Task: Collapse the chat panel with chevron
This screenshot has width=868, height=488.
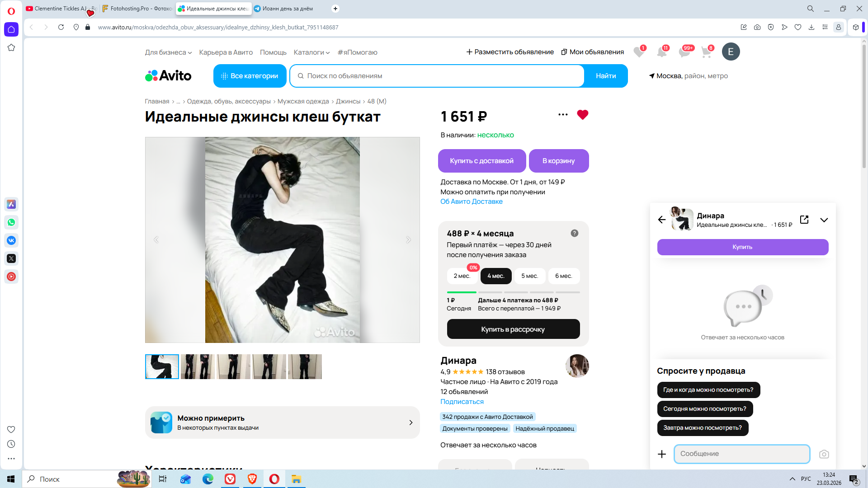Action: [824, 220]
